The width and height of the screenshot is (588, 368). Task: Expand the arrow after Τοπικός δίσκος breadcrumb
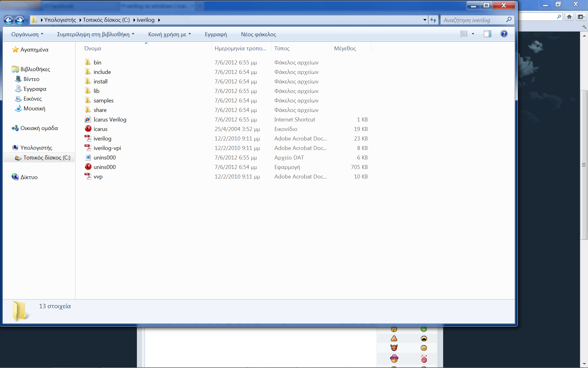pyautogui.click(x=134, y=20)
